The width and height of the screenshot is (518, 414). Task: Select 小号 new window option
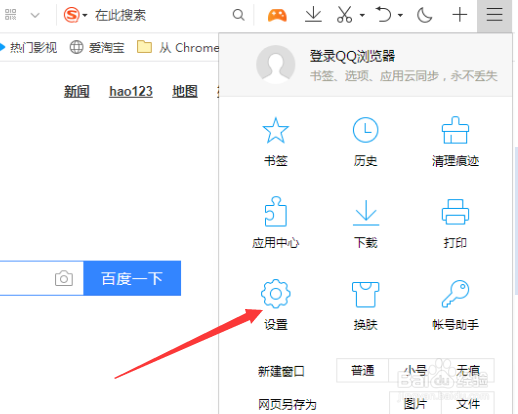(x=415, y=370)
